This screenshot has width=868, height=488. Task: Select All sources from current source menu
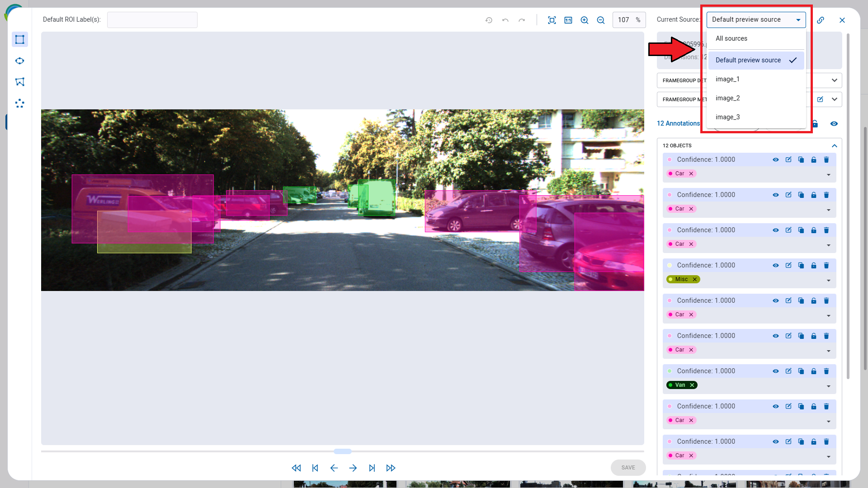tap(731, 38)
